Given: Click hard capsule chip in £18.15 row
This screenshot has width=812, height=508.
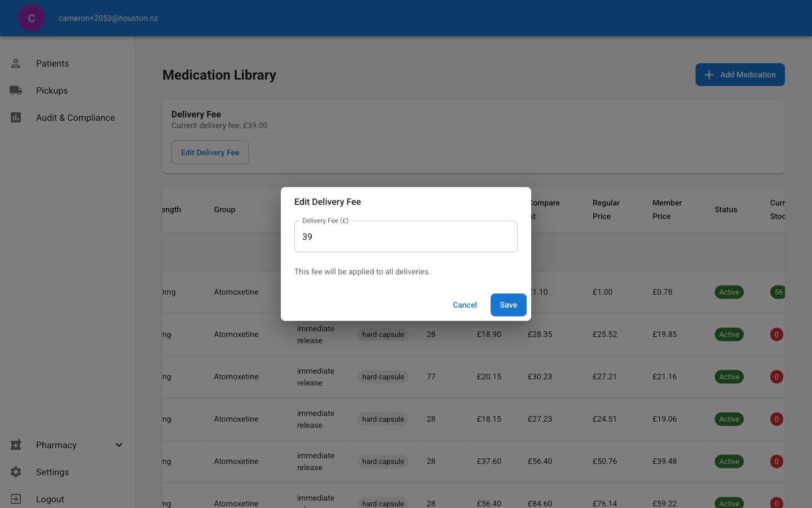Looking at the screenshot, I should pyautogui.click(x=383, y=419).
